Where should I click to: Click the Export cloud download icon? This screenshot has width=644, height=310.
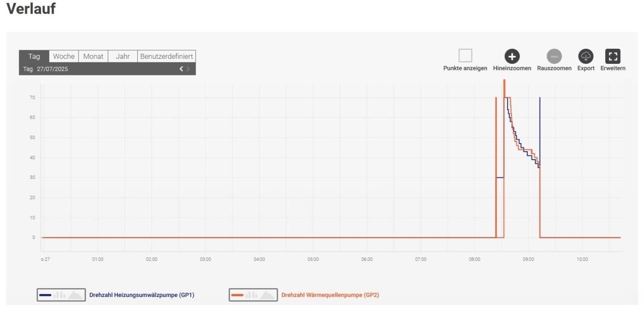pyautogui.click(x=586, y=56)
